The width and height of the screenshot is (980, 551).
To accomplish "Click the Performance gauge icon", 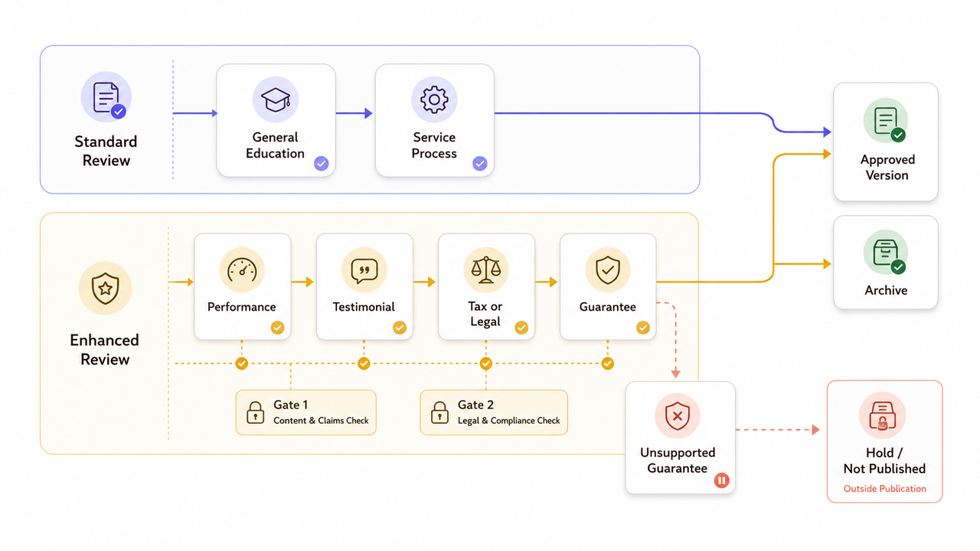I will pos(242,270).
